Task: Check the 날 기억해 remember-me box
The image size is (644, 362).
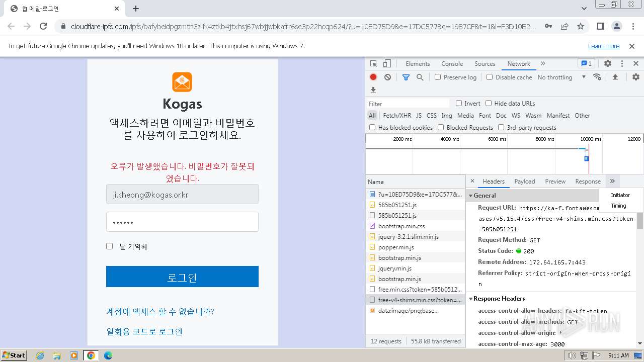Action: (109, 246)
